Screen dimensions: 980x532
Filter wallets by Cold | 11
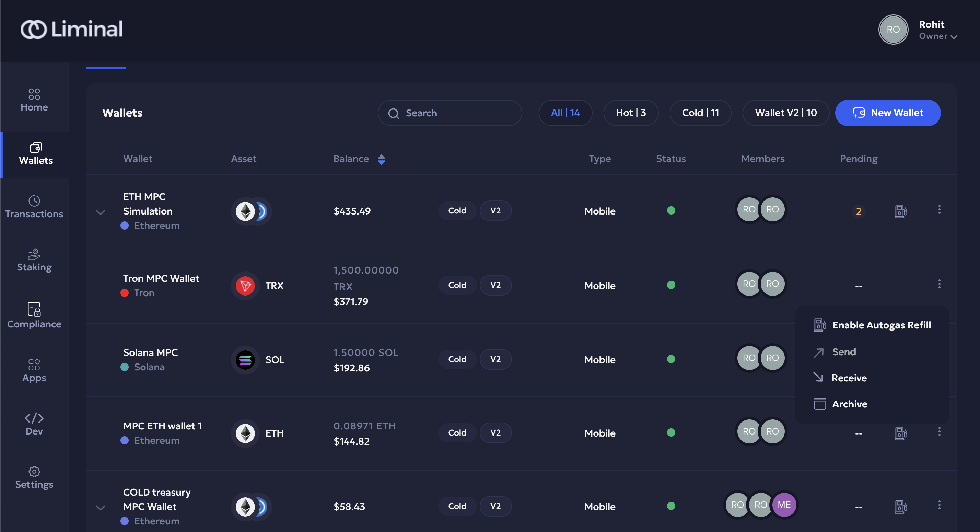tap(700, 113)
